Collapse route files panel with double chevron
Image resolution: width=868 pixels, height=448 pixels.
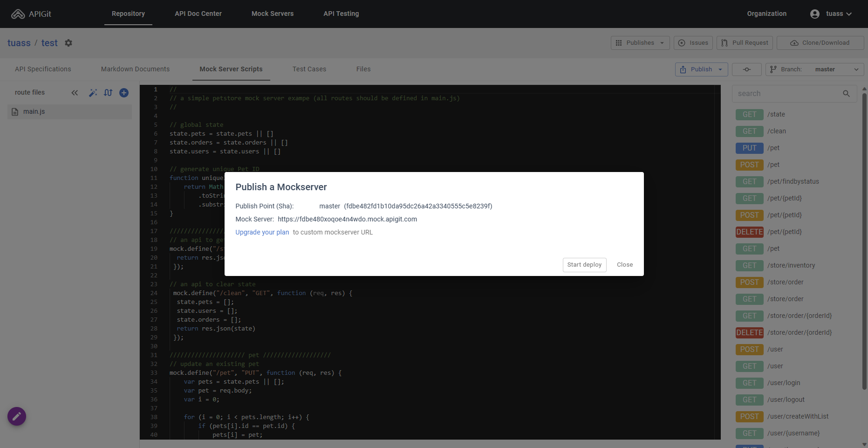coord(75,93)
